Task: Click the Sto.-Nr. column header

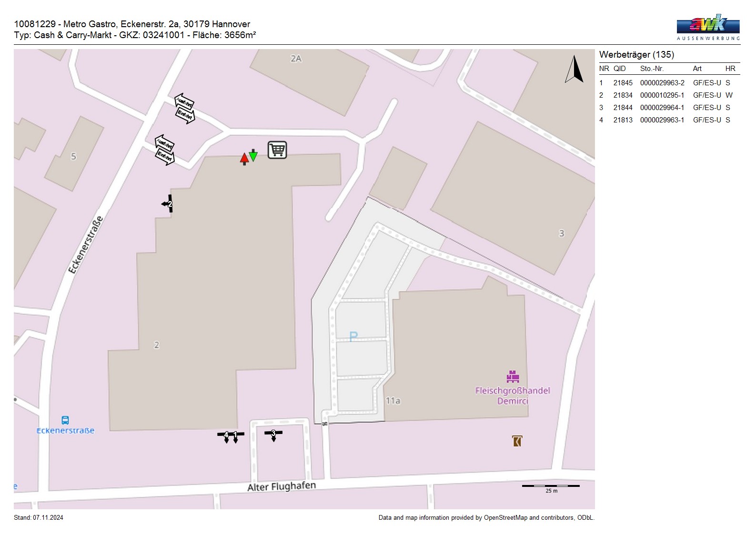Action: pyautogui.click(x=652, y=69)
